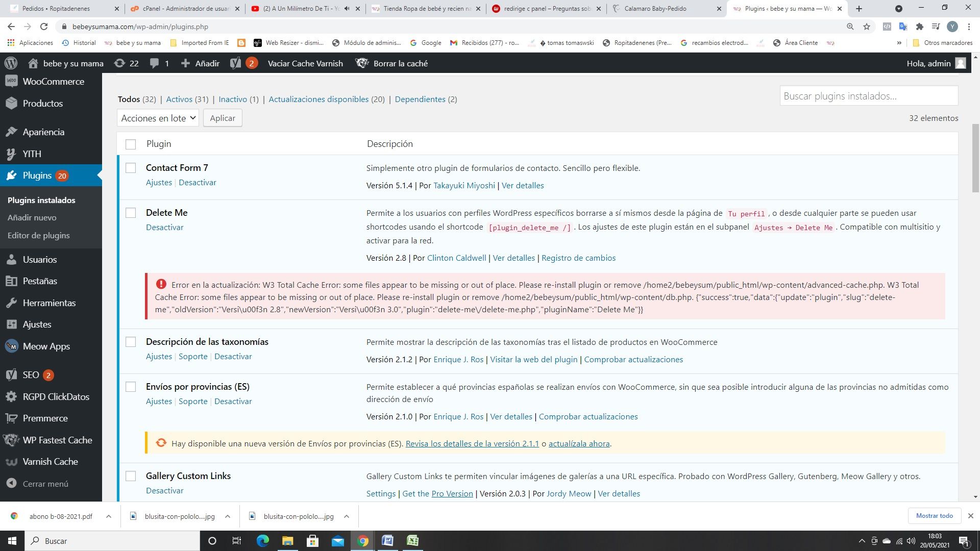Image resolution: width=980 pixels, height=551 pixels.
Task: Open Excel from the taskbar
Action: 412,541
